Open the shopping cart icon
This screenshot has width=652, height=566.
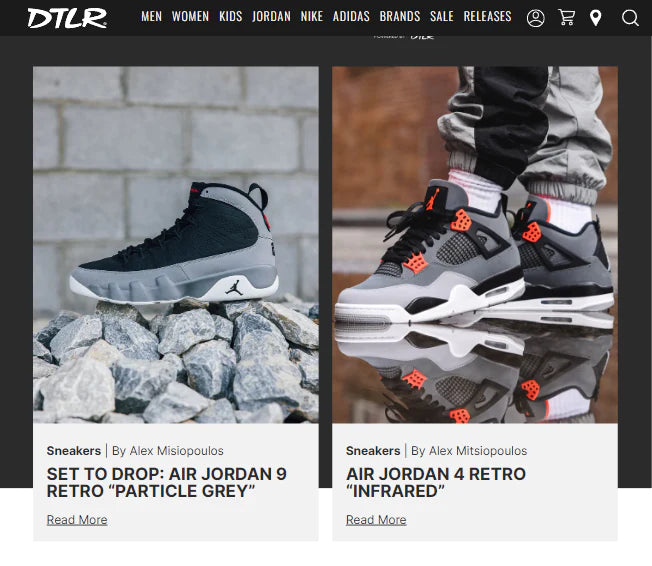point(566,17)
